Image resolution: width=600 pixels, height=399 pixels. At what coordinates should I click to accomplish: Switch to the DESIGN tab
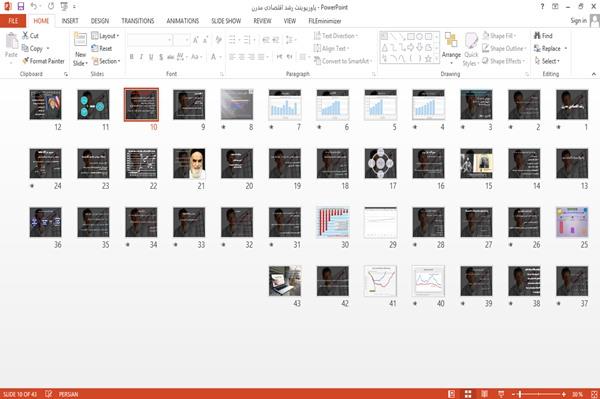click(x=100, y=21)
